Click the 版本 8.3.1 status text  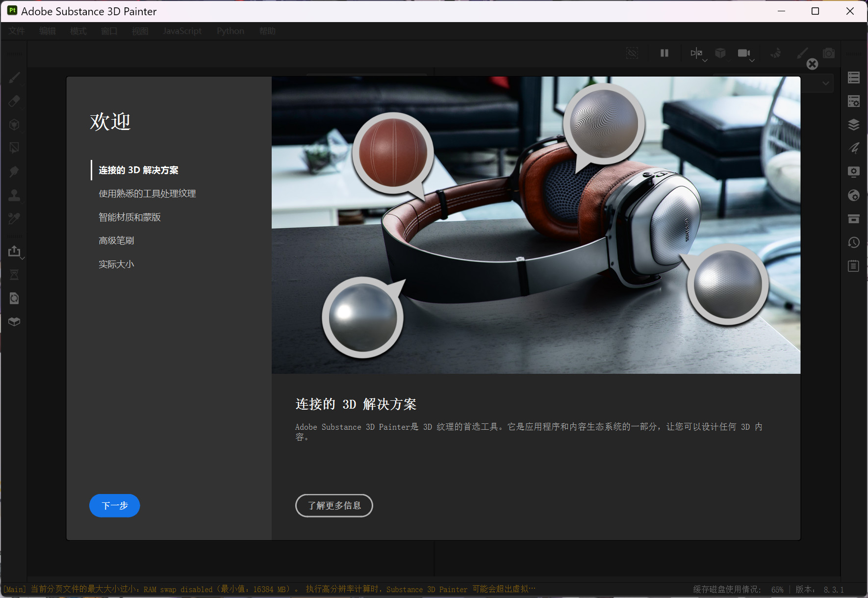point(819,590)
